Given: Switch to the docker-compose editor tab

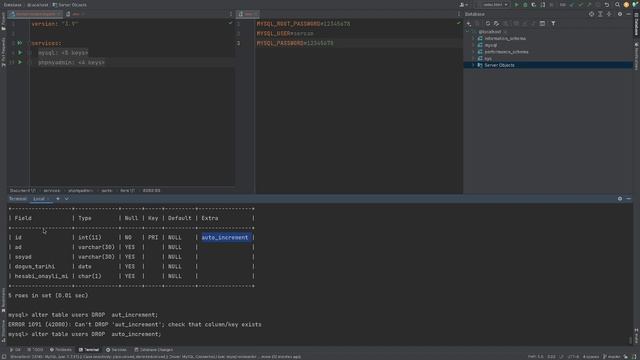Looking at the screenshot, I should [x=35, y=14].
